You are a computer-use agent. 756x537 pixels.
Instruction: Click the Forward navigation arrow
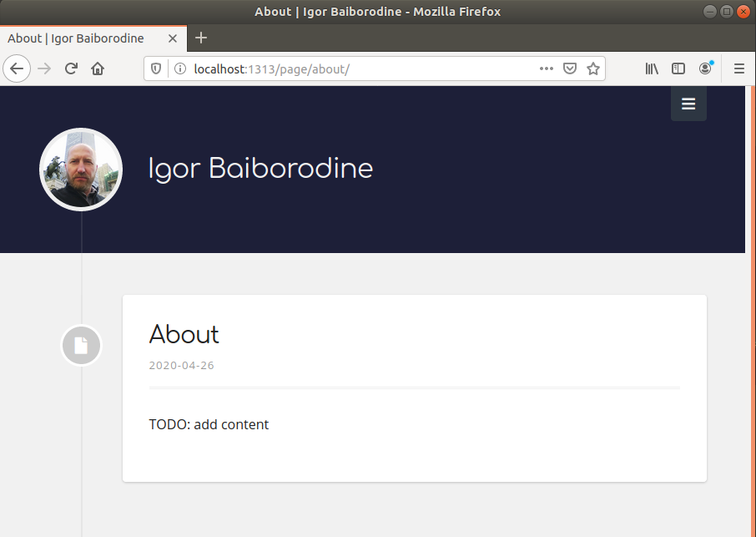point(45,68)
